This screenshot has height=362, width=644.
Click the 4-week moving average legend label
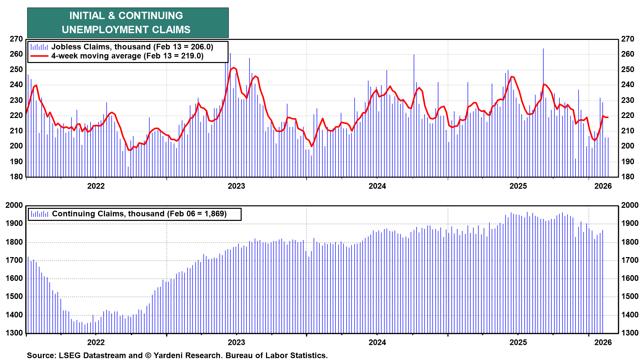(x=127, y=56)
